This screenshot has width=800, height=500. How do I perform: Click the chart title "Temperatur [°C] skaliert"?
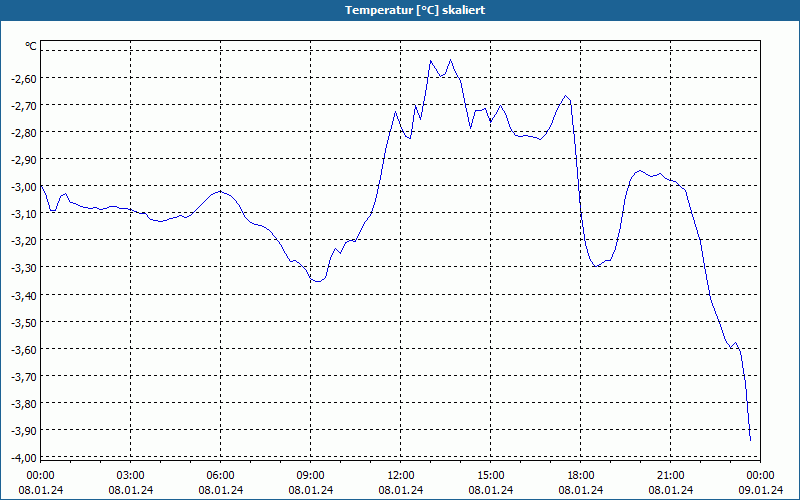[415, 10]
